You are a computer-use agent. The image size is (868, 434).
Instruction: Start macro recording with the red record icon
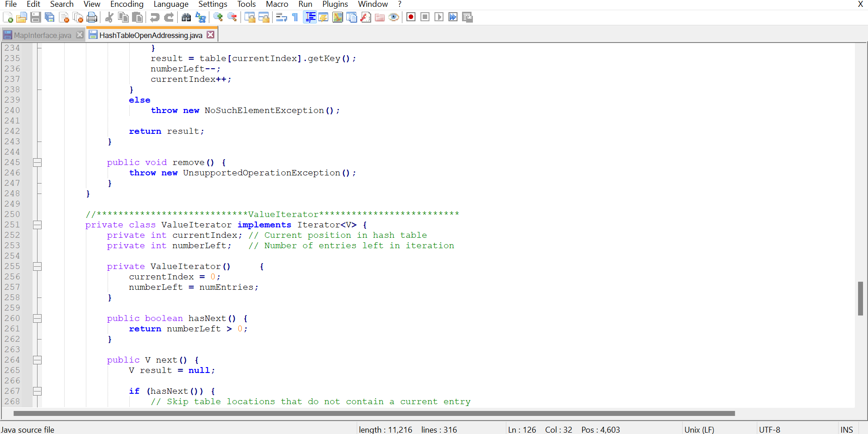(411, 17)
